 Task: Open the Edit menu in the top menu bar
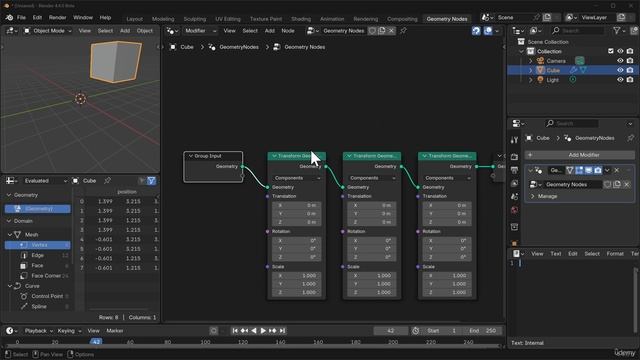(x=37, y=18)
